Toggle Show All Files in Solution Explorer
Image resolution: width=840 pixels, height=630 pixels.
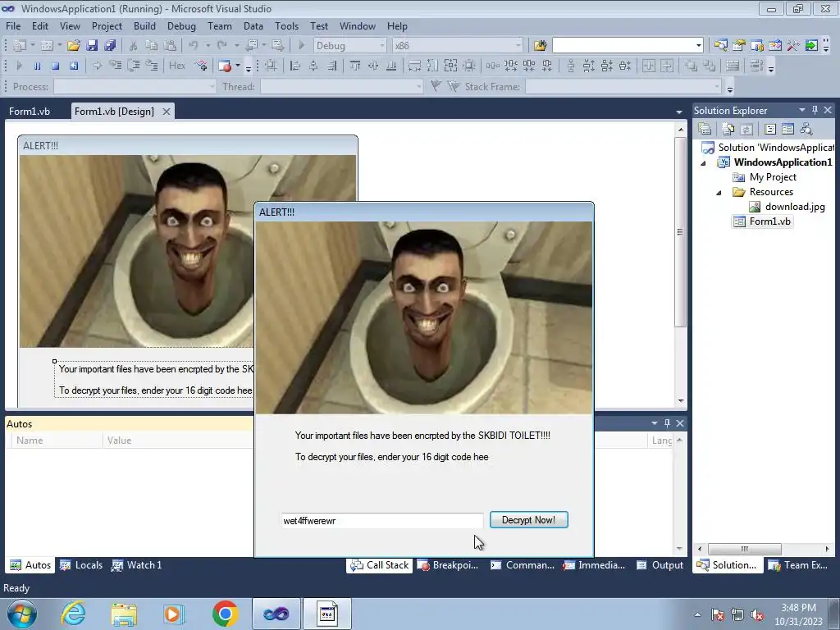[x=728, y=129]
